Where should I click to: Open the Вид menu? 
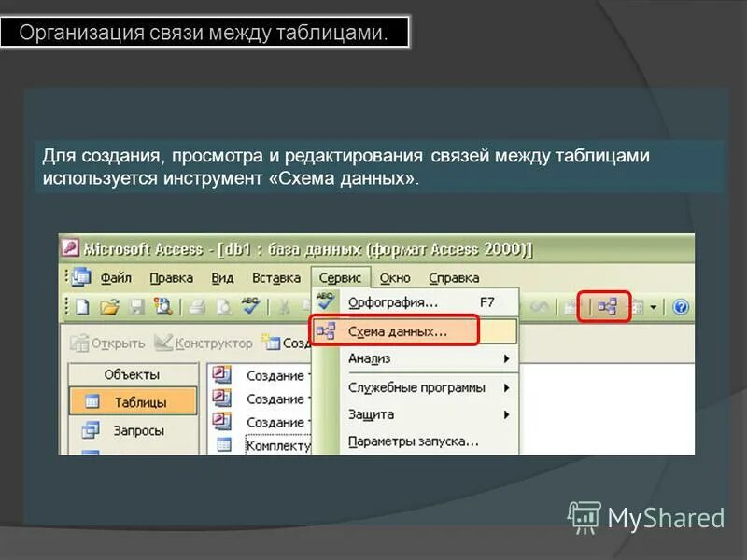[x=222, y=277]
